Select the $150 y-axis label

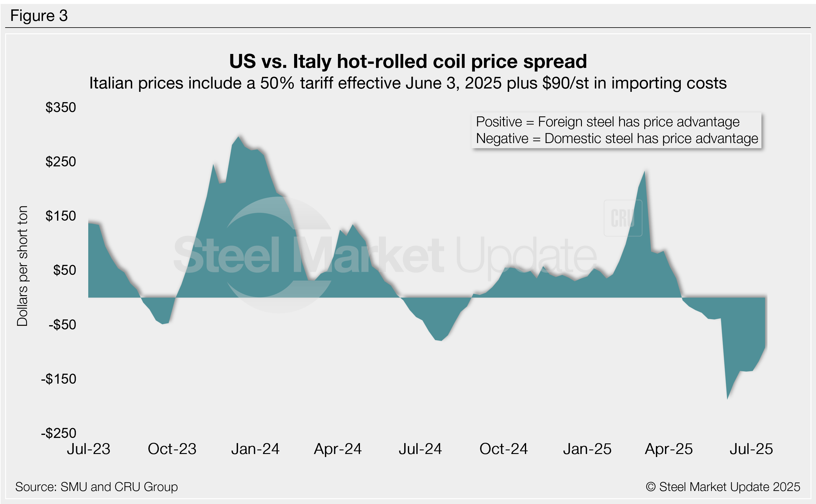pyautogui.click(x=61, y=216)
